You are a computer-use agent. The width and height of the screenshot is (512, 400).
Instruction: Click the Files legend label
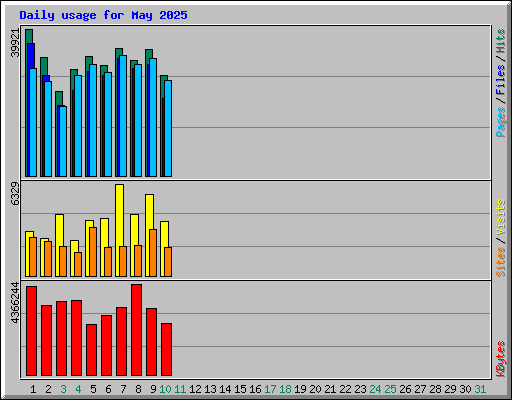pyautogui.click(x=501, y=80)
